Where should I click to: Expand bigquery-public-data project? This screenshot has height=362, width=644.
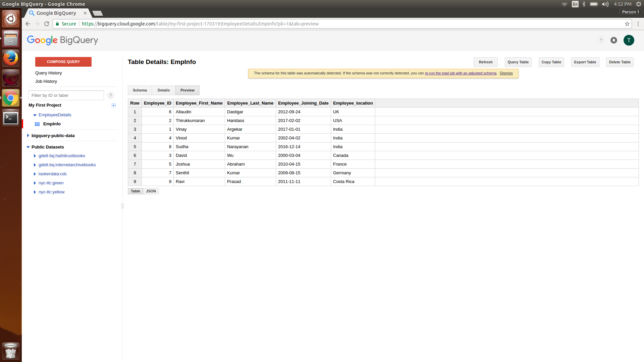[28, 136]
